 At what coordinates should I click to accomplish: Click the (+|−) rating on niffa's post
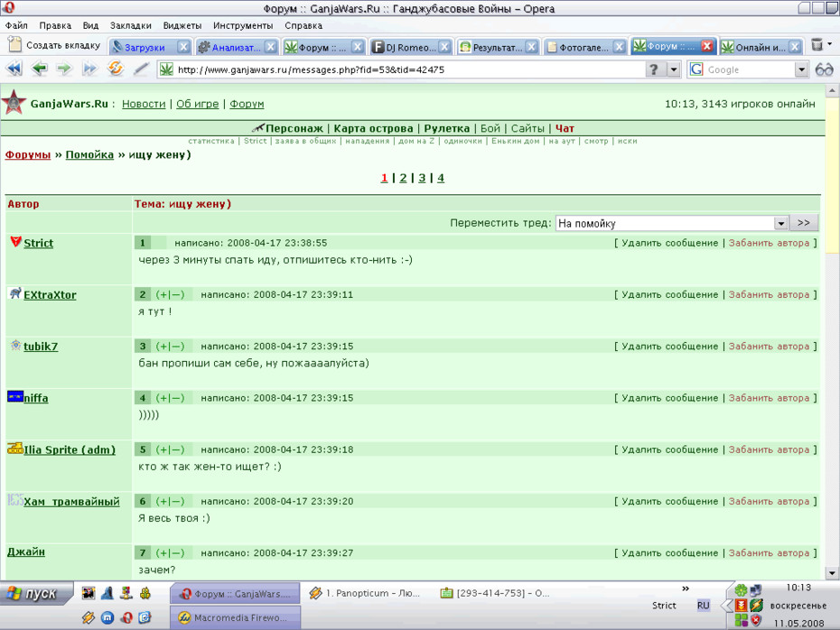click(x=170, y=398)
